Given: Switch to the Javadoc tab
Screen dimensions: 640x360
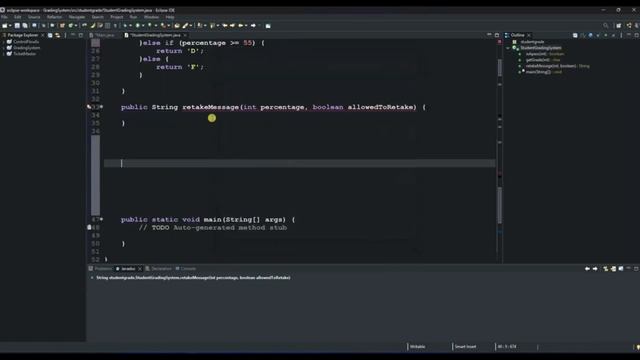Looking at the screenshot, I should [x=128, y=269].
